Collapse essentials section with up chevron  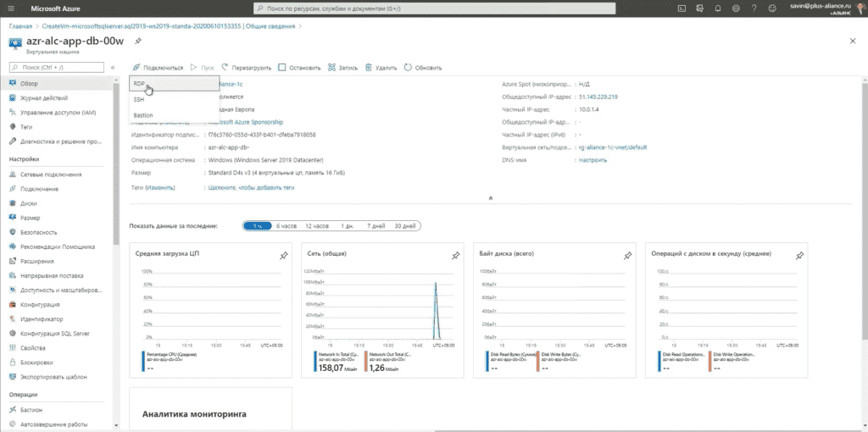(x=491, y=198)
